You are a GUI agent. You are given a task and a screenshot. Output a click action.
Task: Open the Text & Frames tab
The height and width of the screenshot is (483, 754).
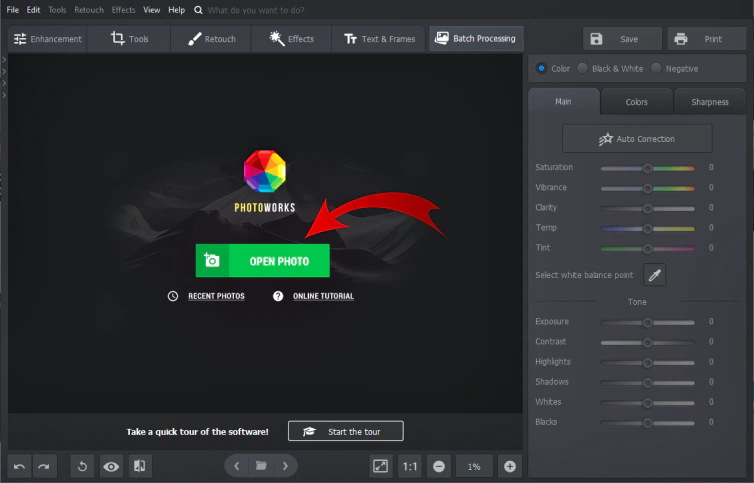pos(379,39)
